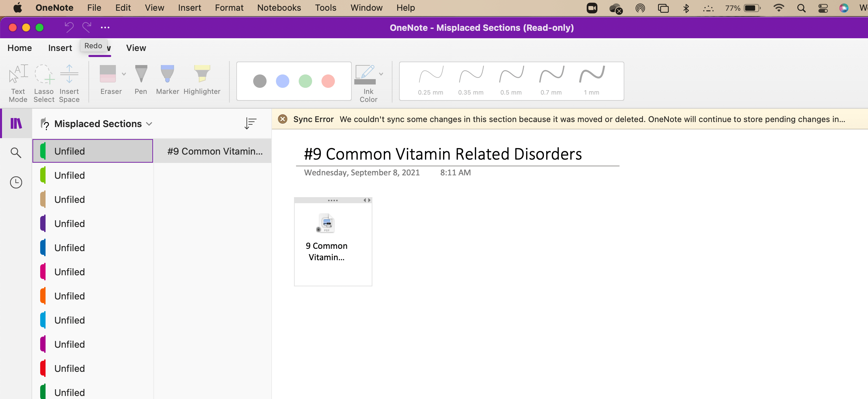Select the pink Unfiled section

coord(93,272)
